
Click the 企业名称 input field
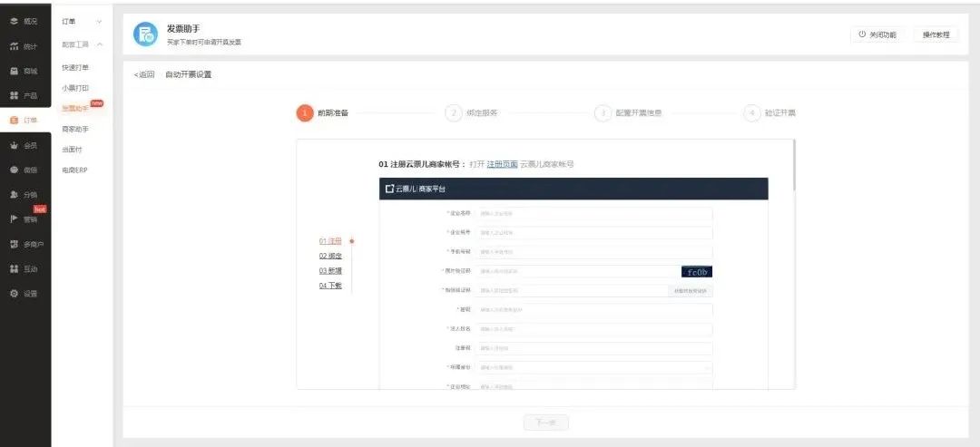pos(594,214)
